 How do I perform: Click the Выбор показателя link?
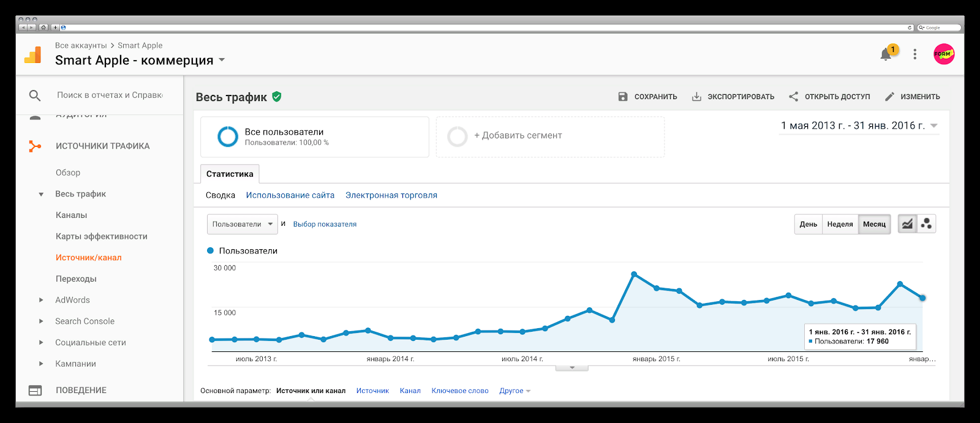coord(325,224)
